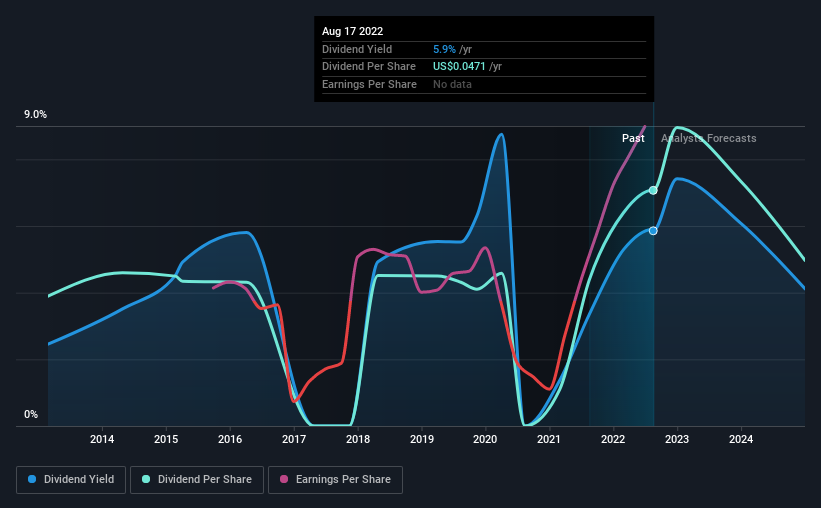Toggle the Earnings Per Share legend series
Viewport: 821px width, 508px height.
335,480
